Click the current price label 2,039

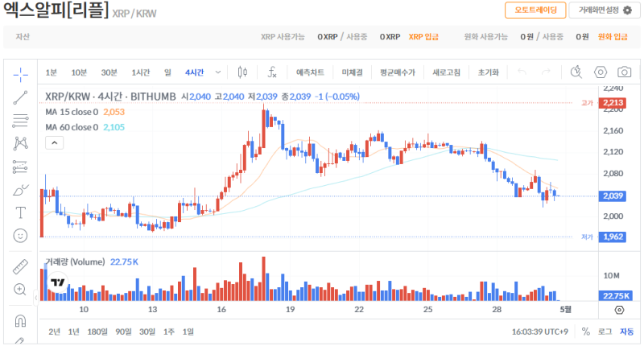click(x=613, y=196)
